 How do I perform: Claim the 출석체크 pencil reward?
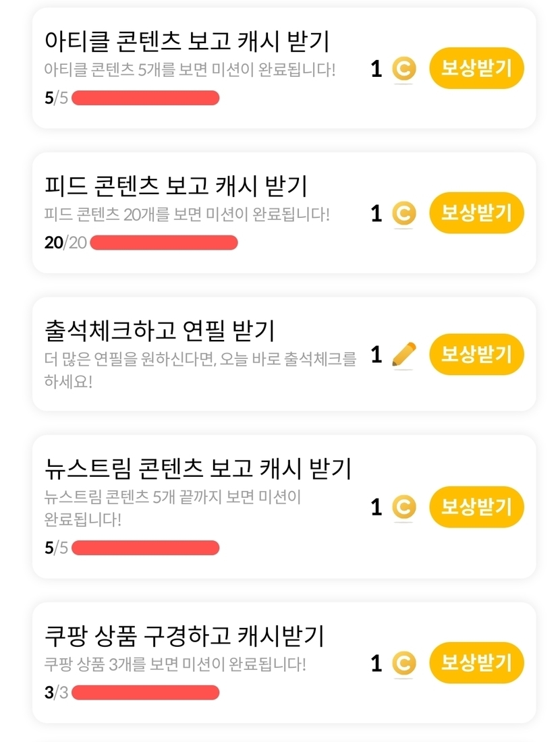pyautogui.click(x=476, y=354)
